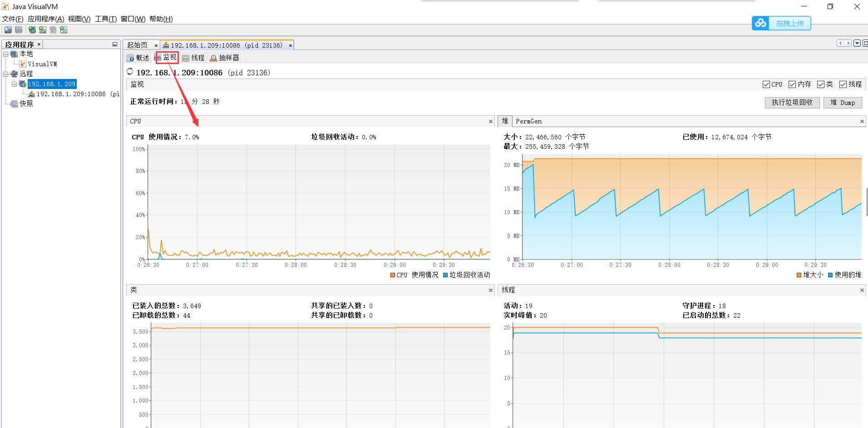Maximize the document editor window area
The width and height of the screenshot is (868, 428).
click(865, 43)
